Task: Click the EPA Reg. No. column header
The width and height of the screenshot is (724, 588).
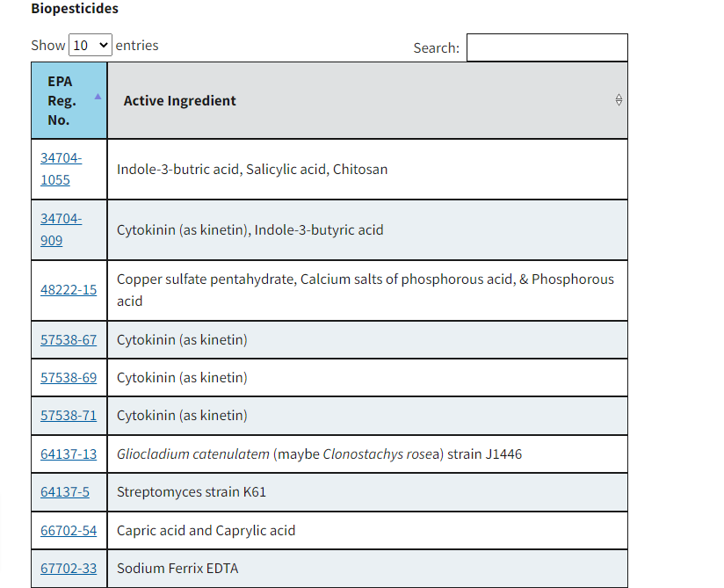Action: (60, 100)
